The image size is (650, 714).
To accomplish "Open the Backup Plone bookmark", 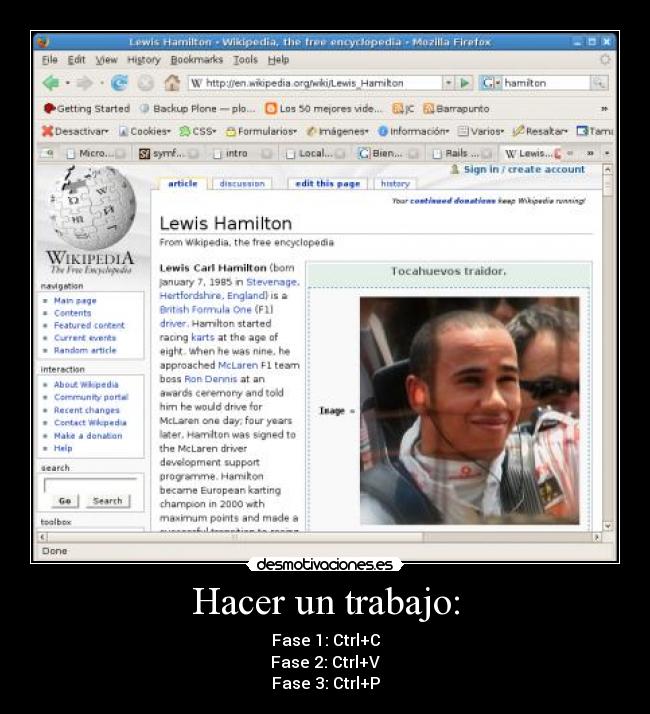I will 197,108.
